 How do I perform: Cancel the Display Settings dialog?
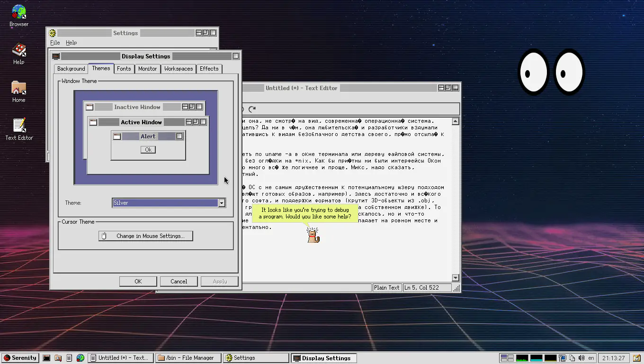(x=179, y=282)
